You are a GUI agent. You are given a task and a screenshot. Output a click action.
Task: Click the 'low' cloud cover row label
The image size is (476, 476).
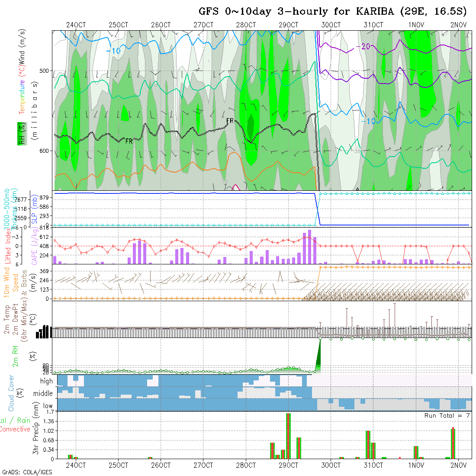pos(48,406)
